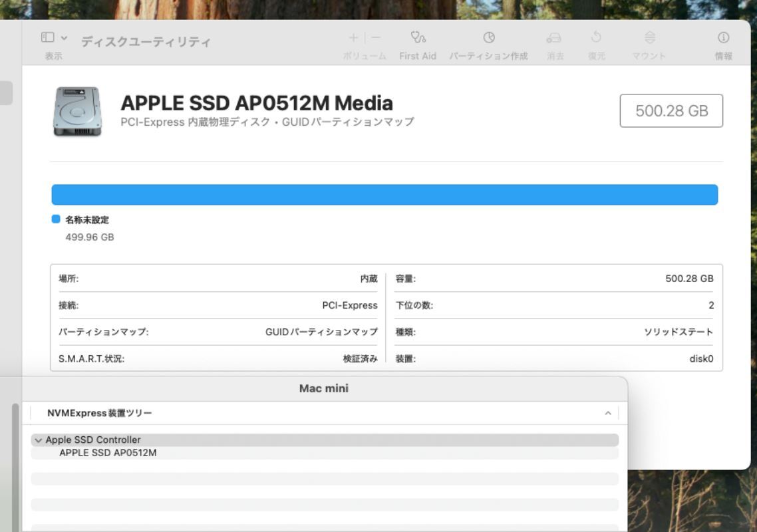Toggle sort chevron in NVMExpress装置ツリー header
The image size is (757, 532).
(608, 413)
